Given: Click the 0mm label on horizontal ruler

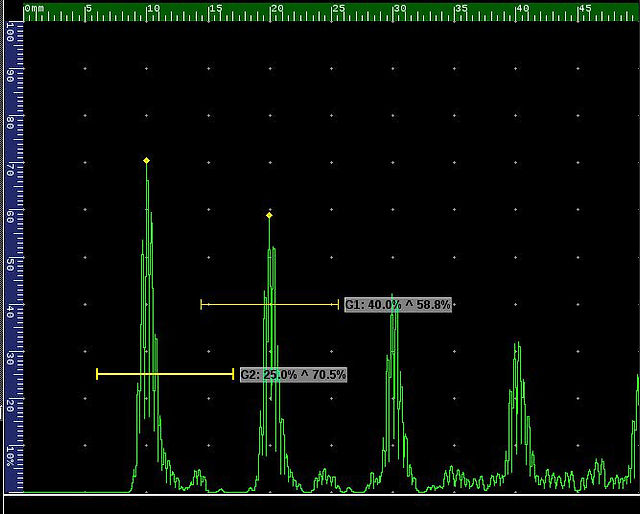Looking at the screenshot, I should pos(34,9).
